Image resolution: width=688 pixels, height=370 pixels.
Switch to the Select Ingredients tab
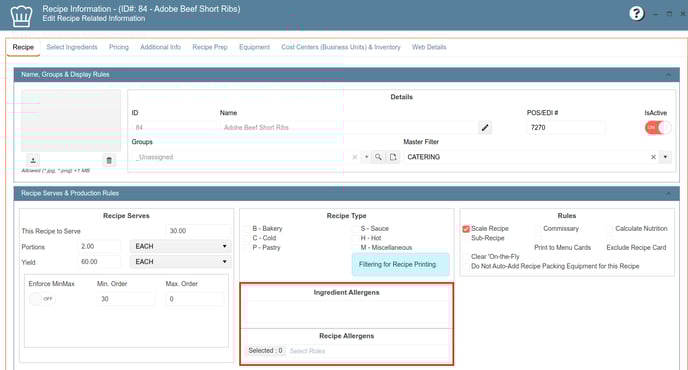(x=72, y=47)
